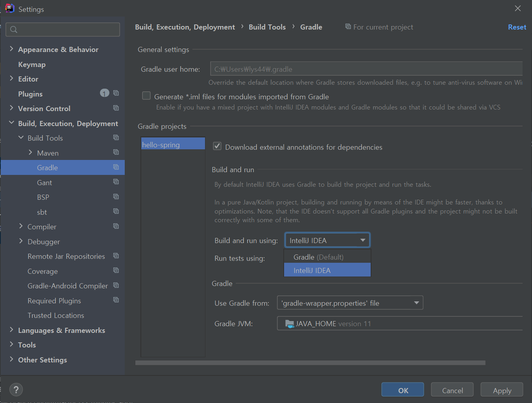Image resolution: width=532 pixels, height=403 pixels.
Task: Click the project-settings icon next to Gradle
Action: tap(116, 167)
